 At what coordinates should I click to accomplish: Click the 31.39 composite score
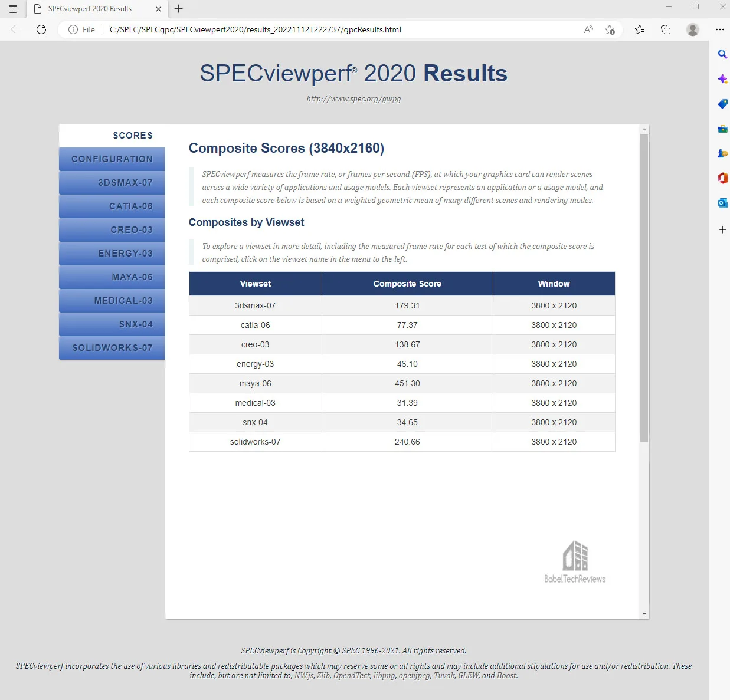(x=407, y=403)
